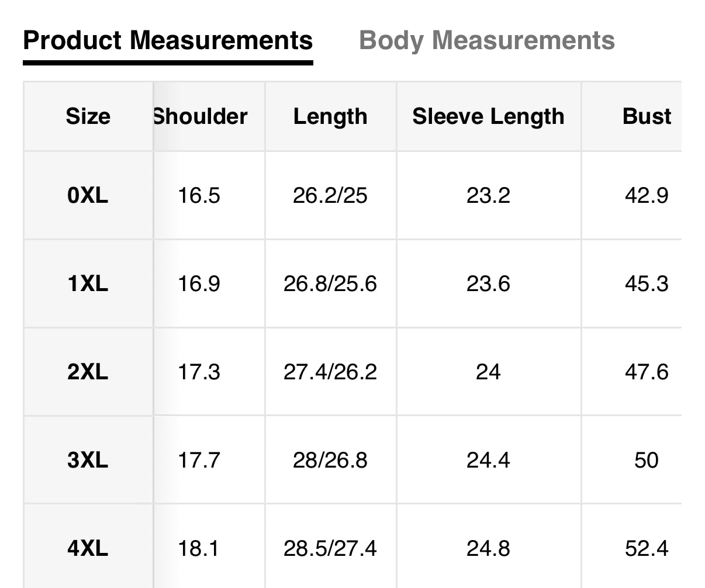Click the 28.5/27.4 length cell for 4XL
The height and width of the screenshot is (588, 705).
pos(330,548)
